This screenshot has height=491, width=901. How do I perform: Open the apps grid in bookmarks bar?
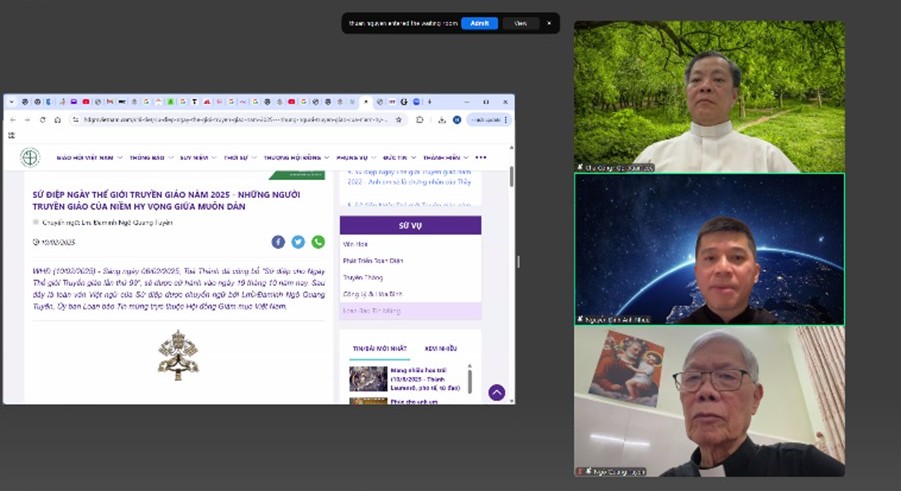point(11,135)
